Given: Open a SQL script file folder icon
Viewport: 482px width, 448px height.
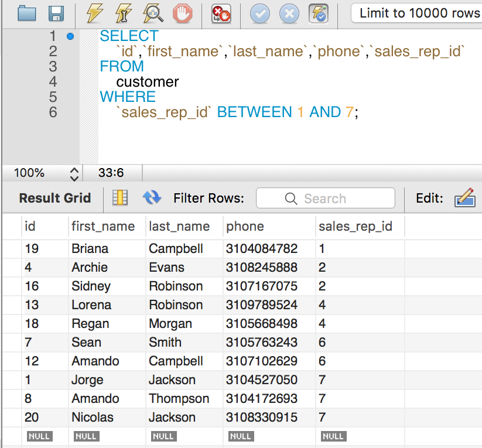Looking at the screenshot, I should tap(27, 13).
